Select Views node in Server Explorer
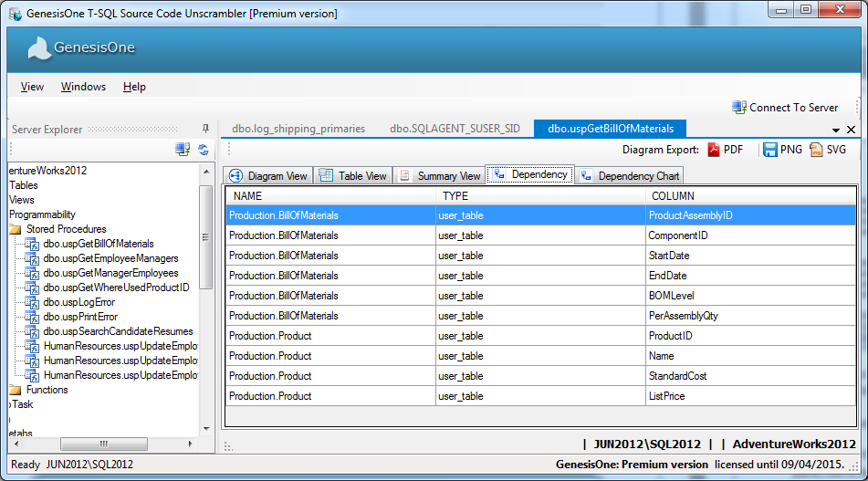This screenshot has height=481, width=868. pos(22,200)
